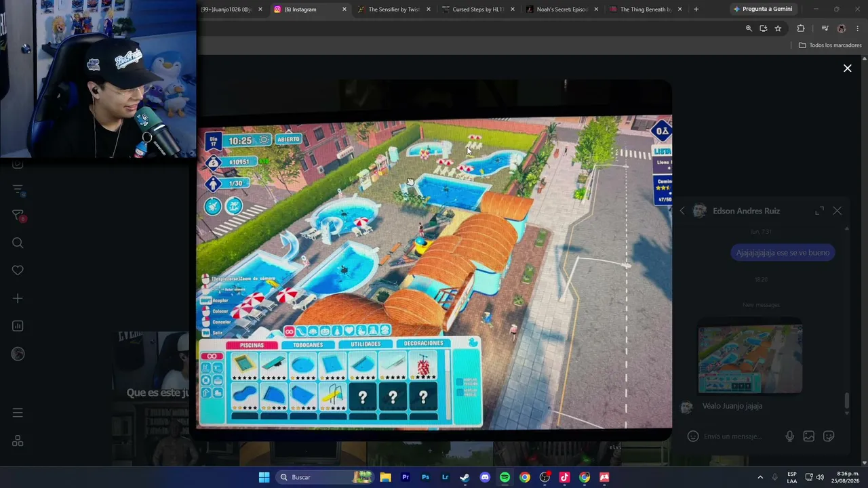Click the bottom grid icon in the sidebar

click(x=18, y=441)
